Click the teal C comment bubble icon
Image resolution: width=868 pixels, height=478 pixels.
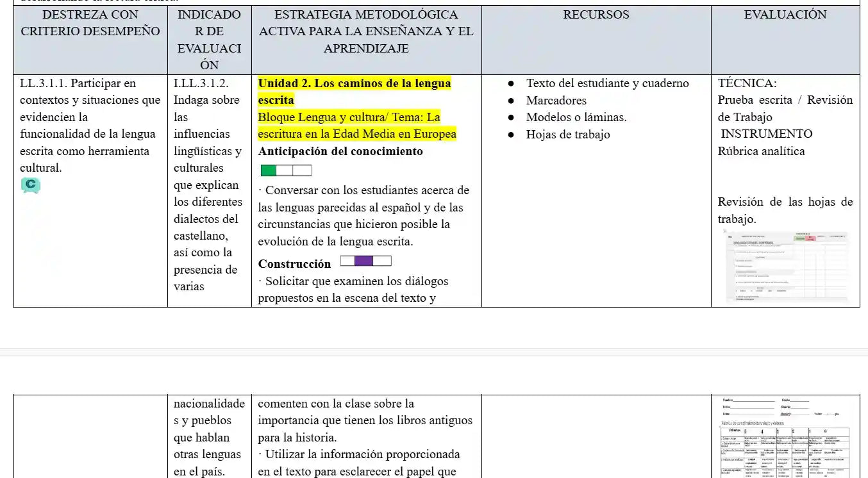(30, 186)
